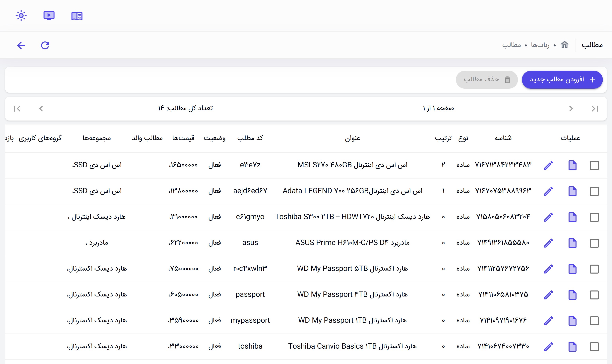Open the video tutorial icon
The image size is (612, 364).
pyautogui.click(x=49, y=16)
